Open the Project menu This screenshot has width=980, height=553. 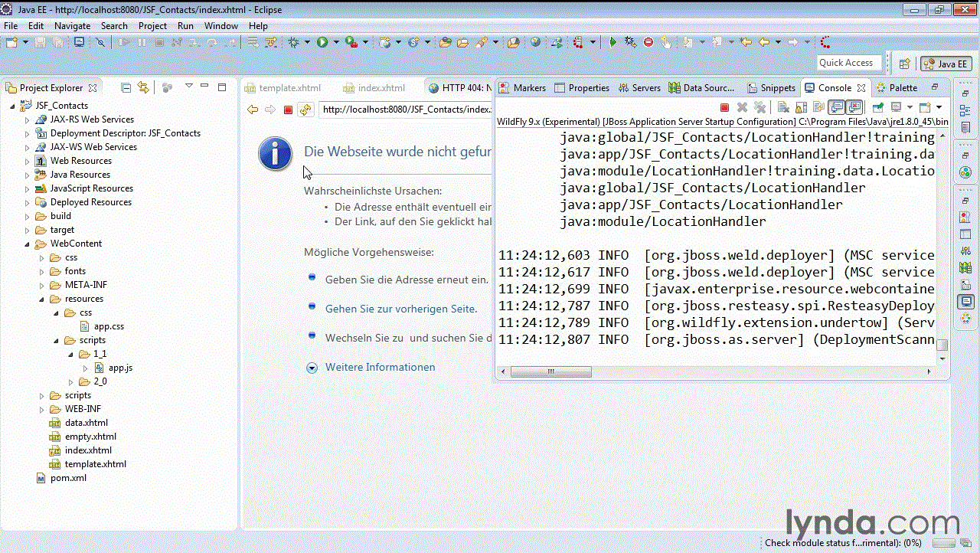(x=152, y=25)
